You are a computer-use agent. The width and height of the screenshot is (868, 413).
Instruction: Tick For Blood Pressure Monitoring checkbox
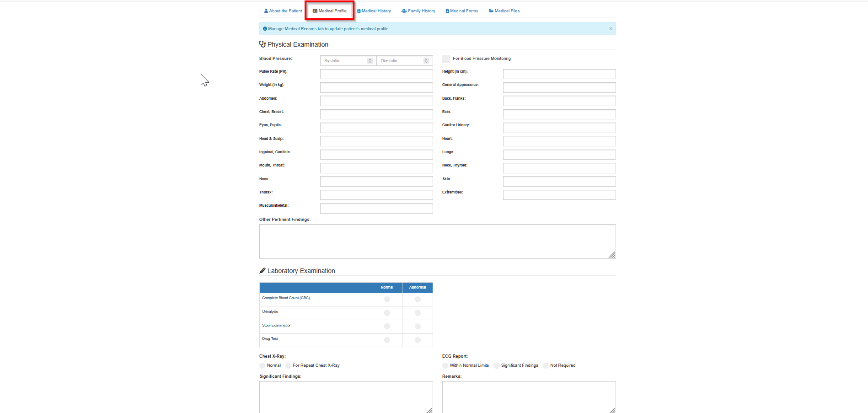(x=446, y=59)
